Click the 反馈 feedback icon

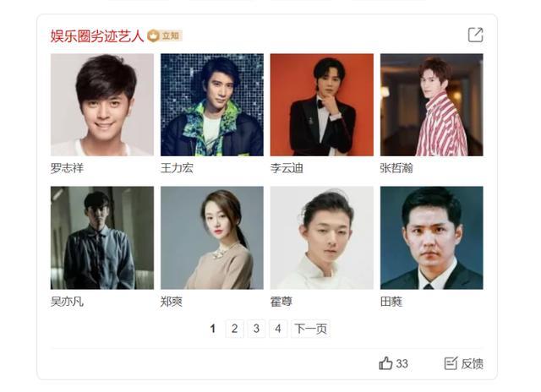451,363
